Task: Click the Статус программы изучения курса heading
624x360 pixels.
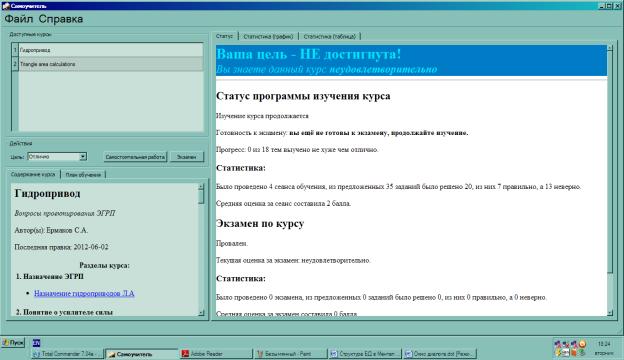Action: pyautogui.click(x=303, y=96)
